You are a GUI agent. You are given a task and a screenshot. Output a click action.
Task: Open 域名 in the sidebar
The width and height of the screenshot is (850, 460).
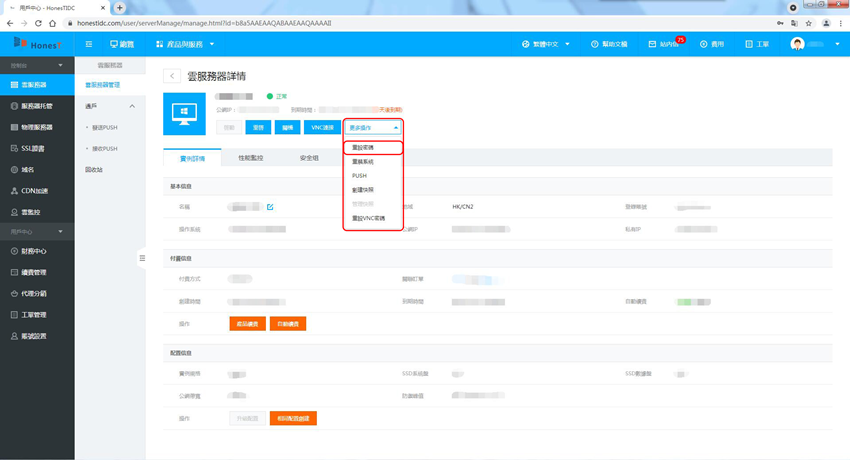tap(37, 170)
